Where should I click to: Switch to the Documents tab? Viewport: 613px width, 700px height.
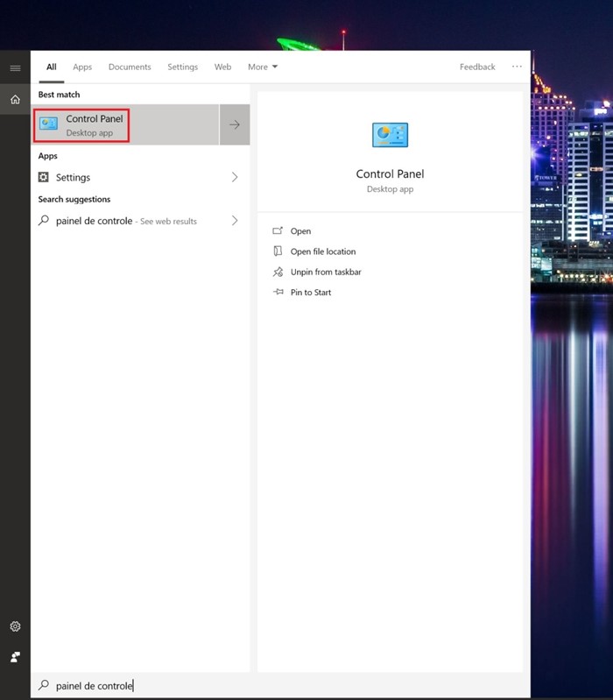(130, 67)
